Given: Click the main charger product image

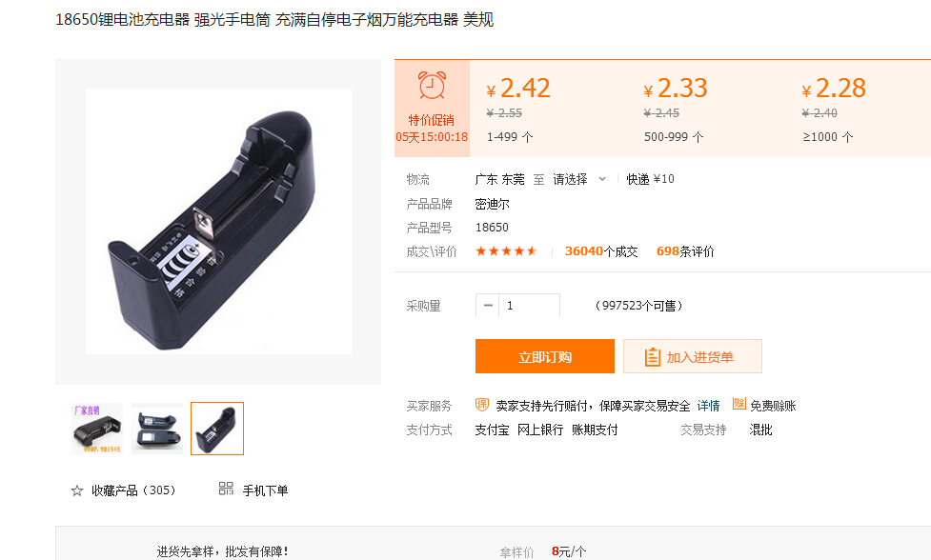Looking at the screenshot, I should click(x=218, y=222).
